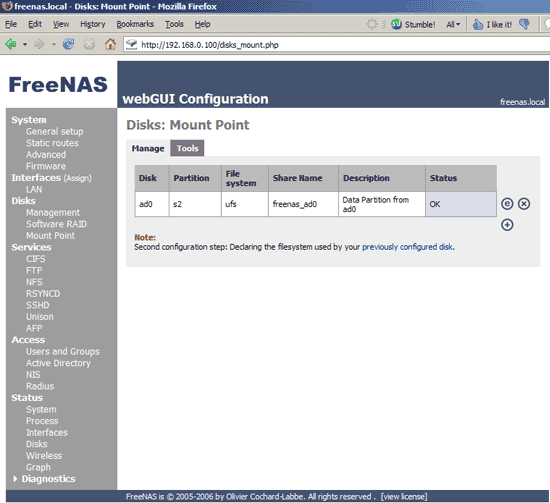
Task: Click the view license link
Action: [404, 497]
